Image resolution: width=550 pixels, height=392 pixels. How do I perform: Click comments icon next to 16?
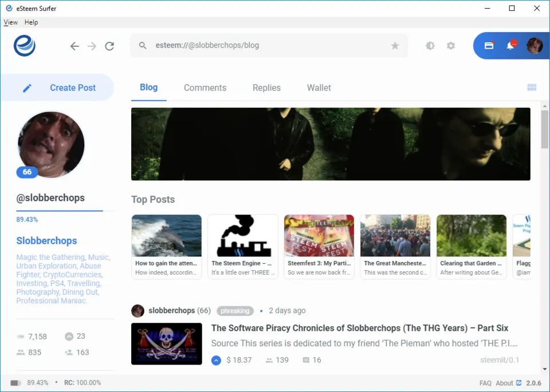[x=306, y=360]
